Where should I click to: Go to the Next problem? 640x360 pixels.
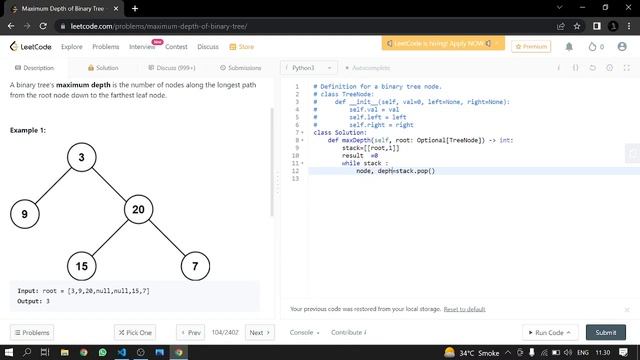coord(260,333)
